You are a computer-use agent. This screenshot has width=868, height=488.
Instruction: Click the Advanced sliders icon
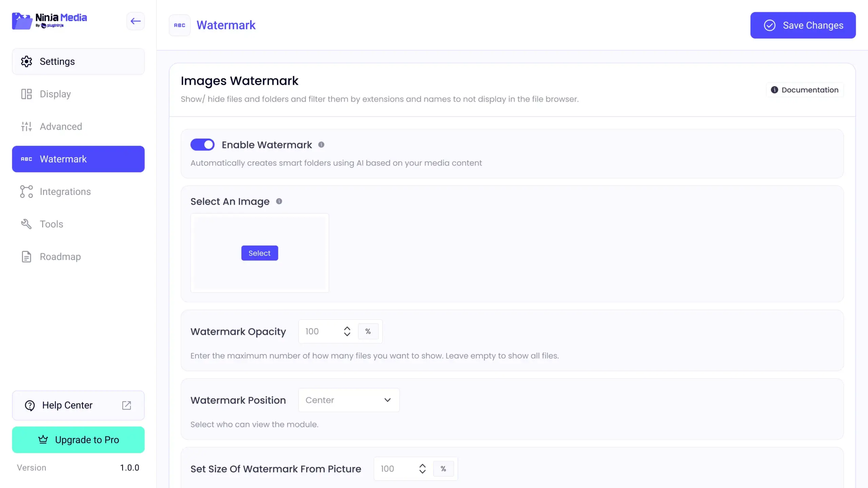click(26, 126)
